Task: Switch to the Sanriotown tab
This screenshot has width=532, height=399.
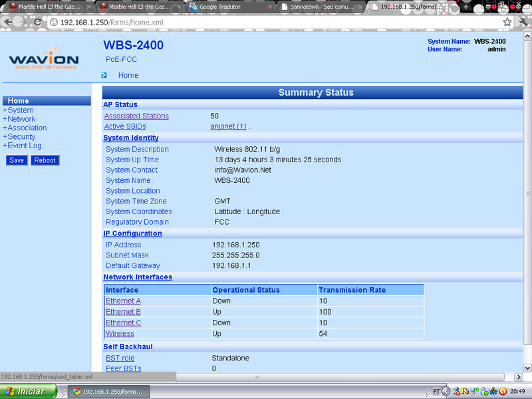Action: (x=321, y=7)
